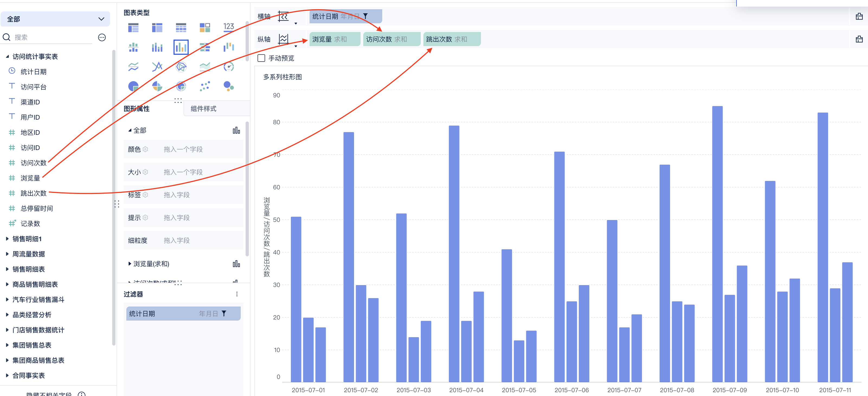The image size is (868, 396).
Task: Select the bubble chart type icon
Action: click(229, 86)
